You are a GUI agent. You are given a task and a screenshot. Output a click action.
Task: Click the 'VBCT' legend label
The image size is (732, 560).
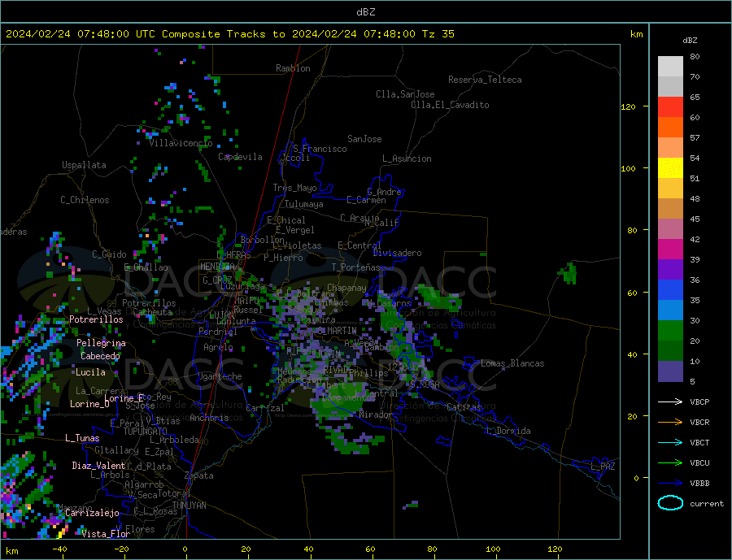coord(699,442)
